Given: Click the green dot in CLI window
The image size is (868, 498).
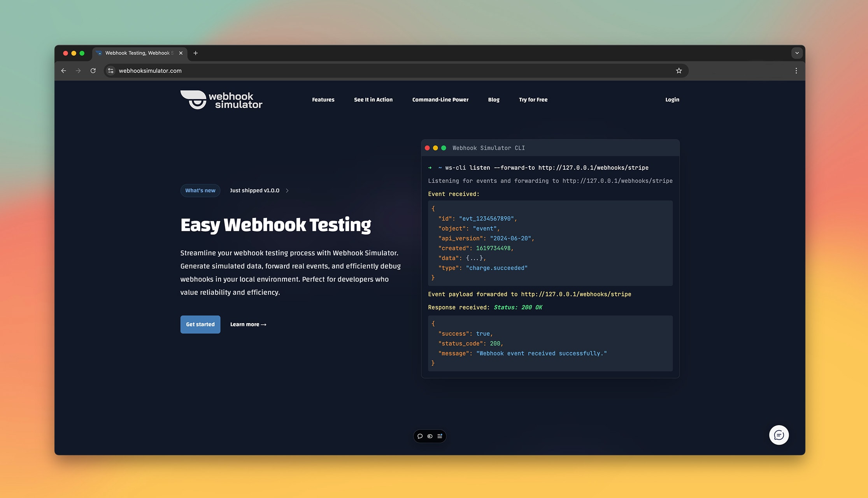Looking at the screenshot, I should tap(444, 148).
